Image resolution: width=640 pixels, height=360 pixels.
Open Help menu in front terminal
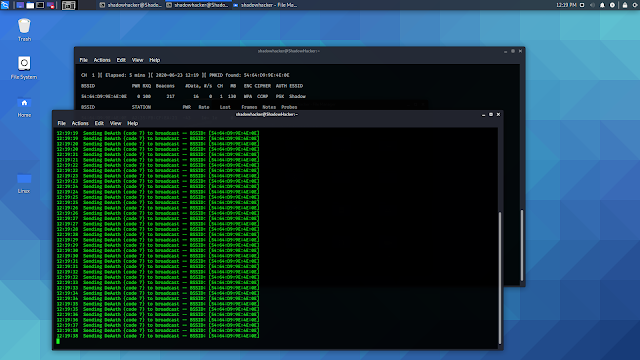tap(133, 123)
